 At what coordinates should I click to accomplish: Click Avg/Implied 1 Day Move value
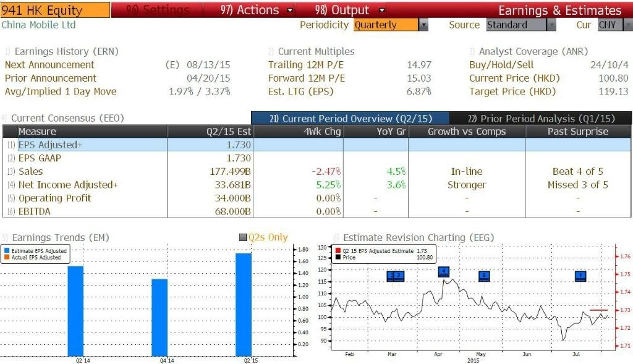click(200, 91)
